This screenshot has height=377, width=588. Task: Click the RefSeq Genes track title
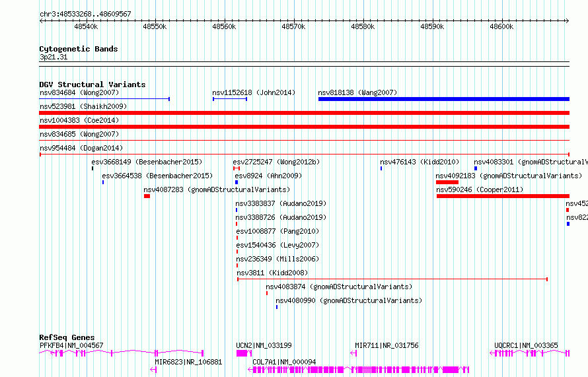tap(67, 337)
